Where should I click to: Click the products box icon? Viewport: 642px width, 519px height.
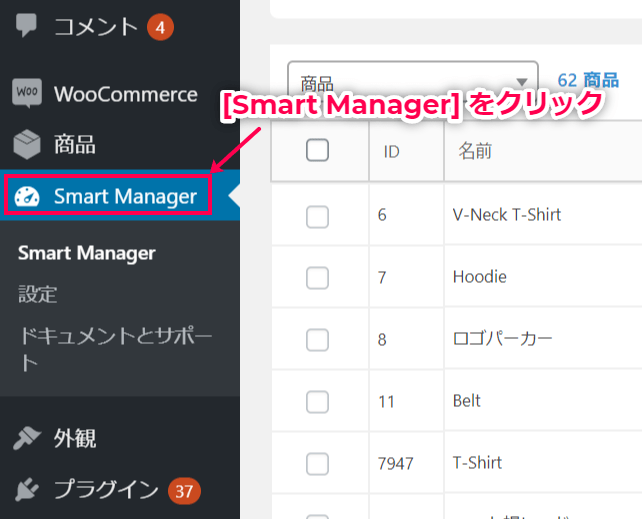click(27, 144)
